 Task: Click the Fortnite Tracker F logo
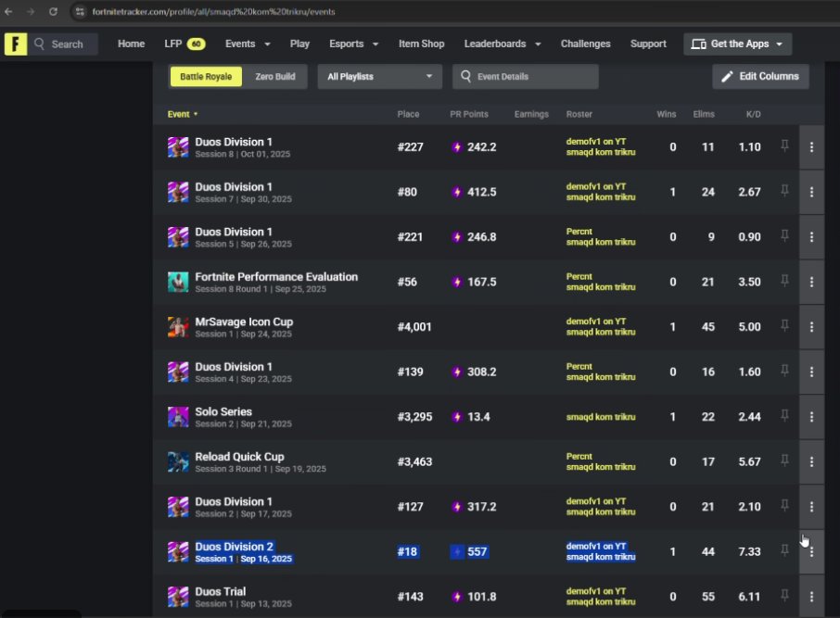pyautogui.click(x=16, y=44)
